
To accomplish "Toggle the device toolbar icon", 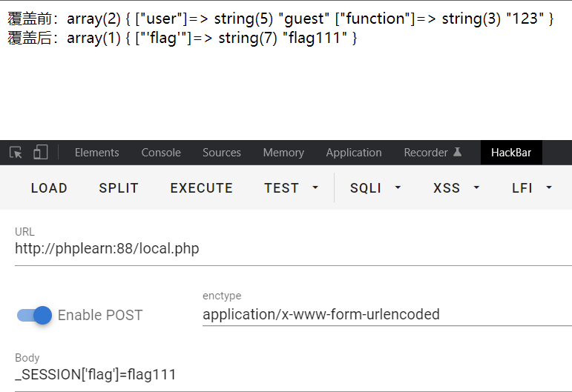I will click(x=40, y=153).
